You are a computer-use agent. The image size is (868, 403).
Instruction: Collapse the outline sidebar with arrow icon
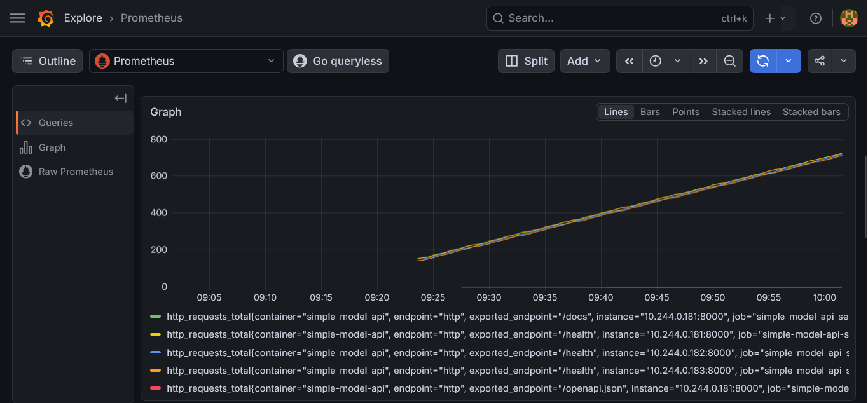[120, 98]
